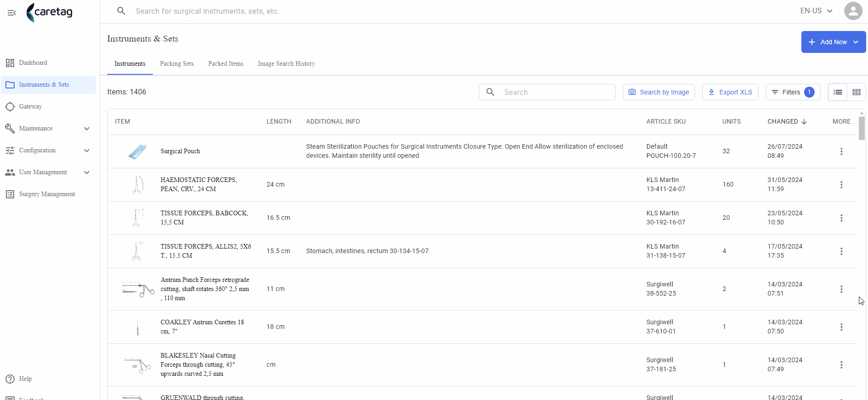Viewport: 868px width, 400px height.
Task: Click the table Search input field
Action: tap(547, 92)
